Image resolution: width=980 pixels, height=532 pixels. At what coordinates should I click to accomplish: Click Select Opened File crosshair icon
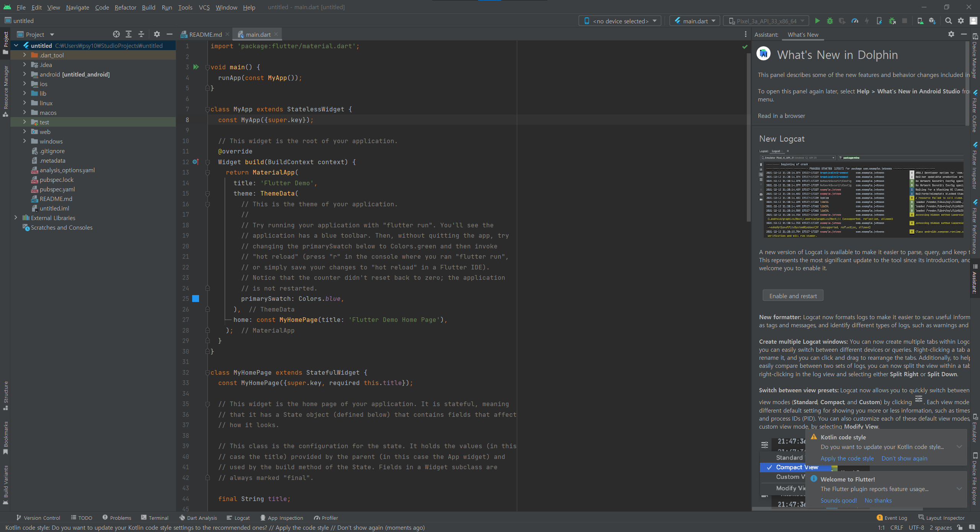click(x=116, y=34)
